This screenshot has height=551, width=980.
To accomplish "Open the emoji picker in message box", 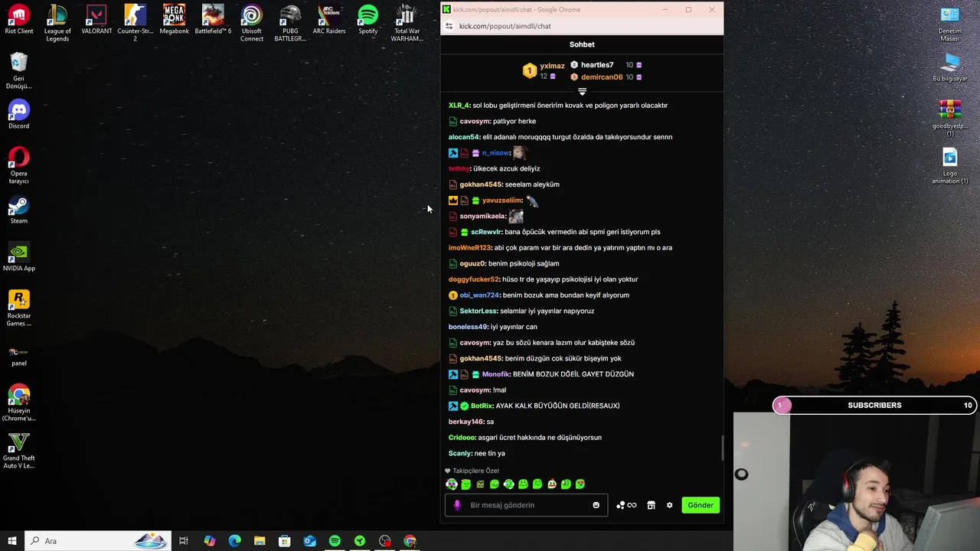I will point(596,505).
